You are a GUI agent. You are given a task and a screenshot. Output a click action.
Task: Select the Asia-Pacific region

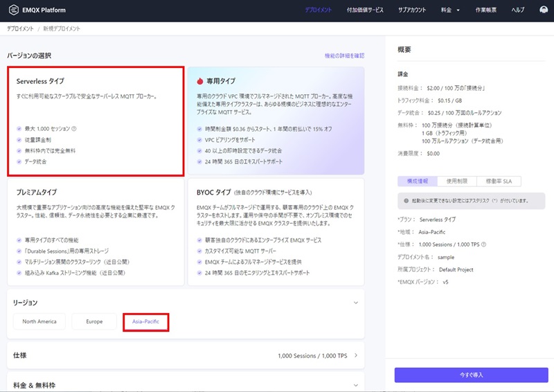click(145, 321)
